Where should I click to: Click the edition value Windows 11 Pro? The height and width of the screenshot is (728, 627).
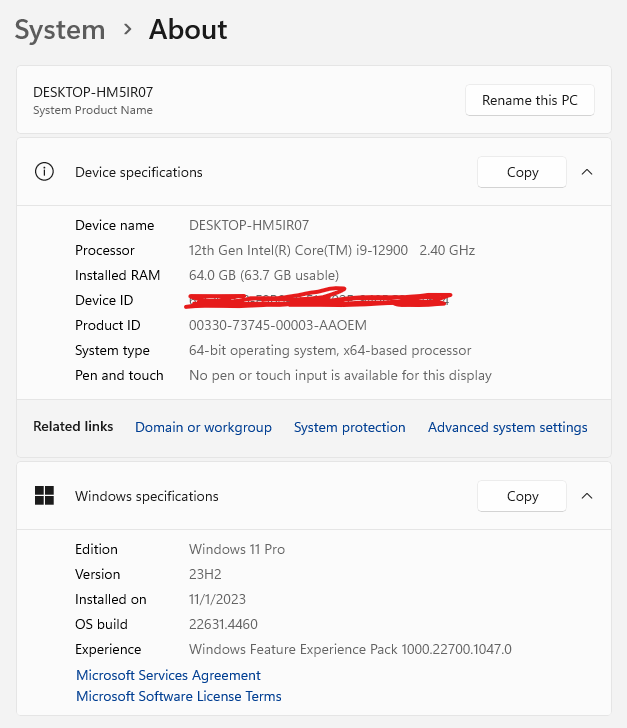tap(237, 549)
